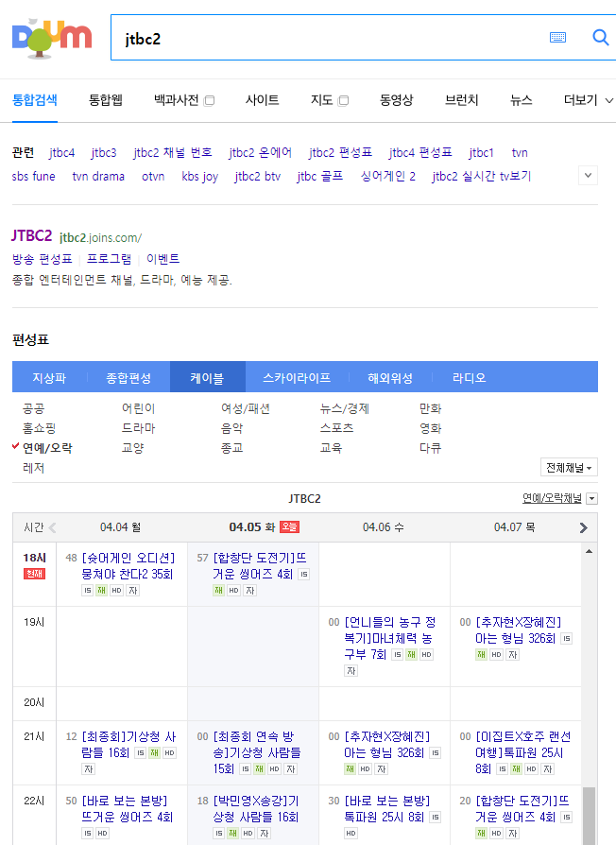This screenshot has width=616, height=845.
Task: Click related search tvn drama
Action: 98,176
